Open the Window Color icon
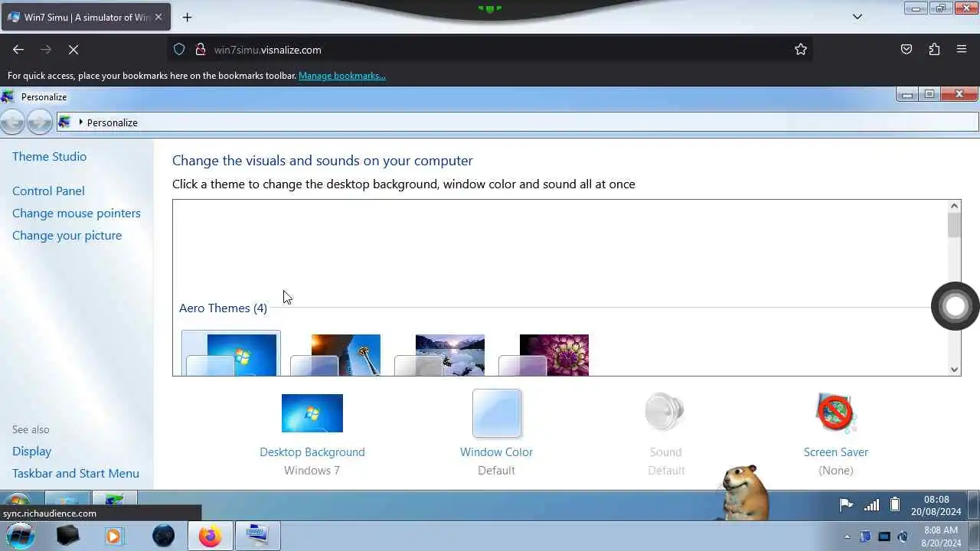980x551 pixels. (x=497, y=413)
